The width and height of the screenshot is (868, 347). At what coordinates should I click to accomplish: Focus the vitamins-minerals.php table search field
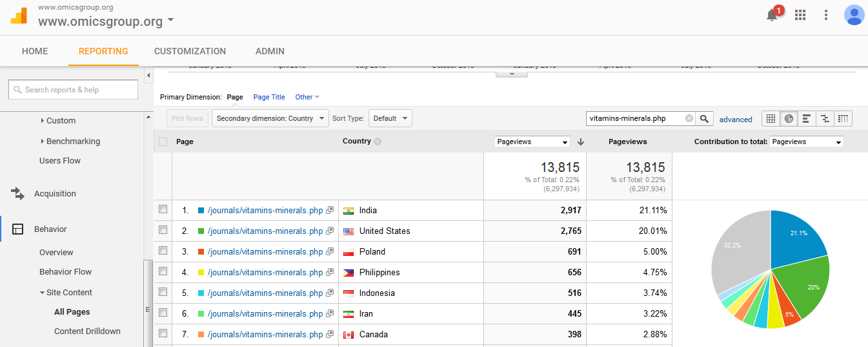(635, 118)
